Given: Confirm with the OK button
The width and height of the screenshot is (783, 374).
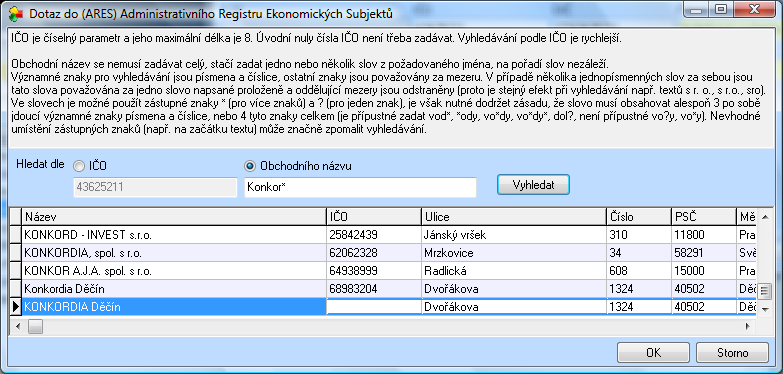Looking at the screenshot, I should coord(654,353).
